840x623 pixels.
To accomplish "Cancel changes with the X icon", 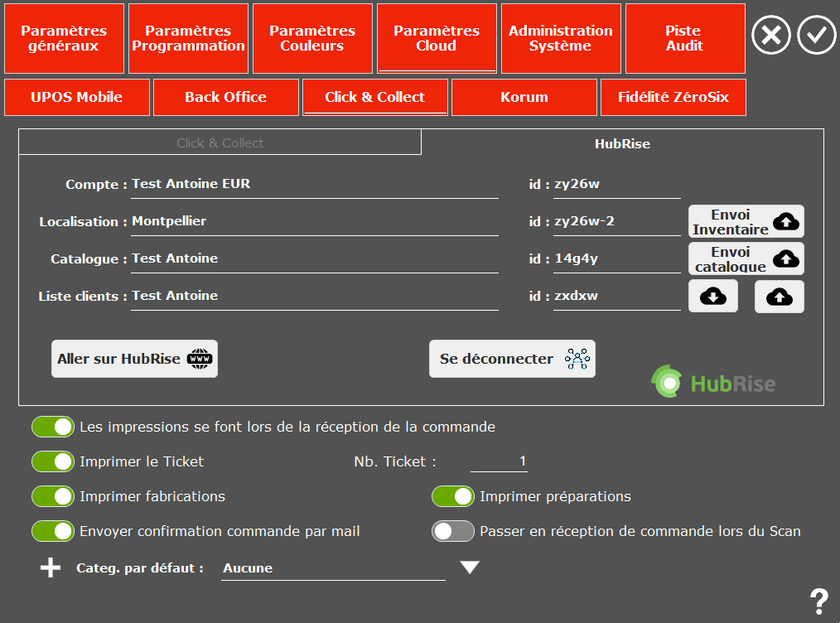I will click(771, 36).
